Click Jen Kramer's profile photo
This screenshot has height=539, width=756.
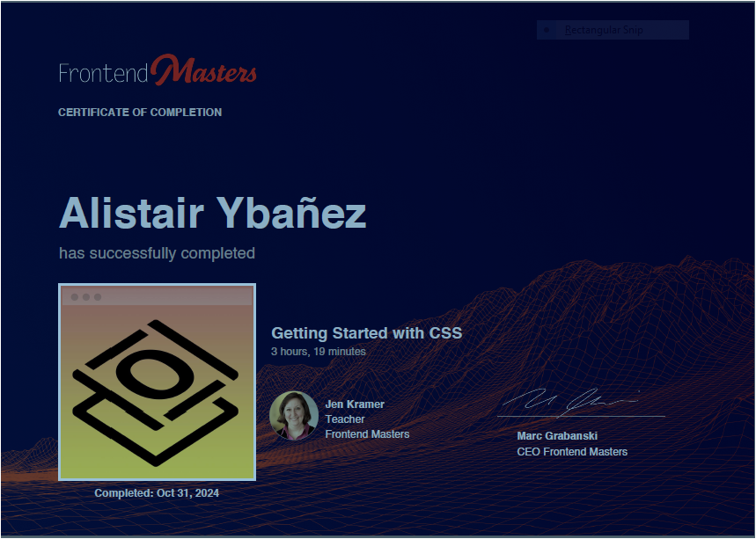coord(294,416)
